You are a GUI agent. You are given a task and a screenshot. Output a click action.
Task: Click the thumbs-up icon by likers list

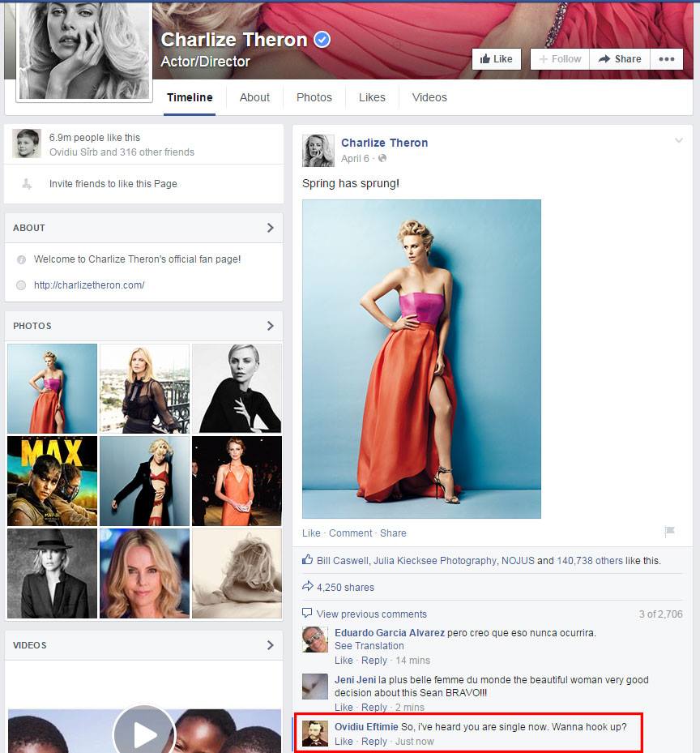tap(307, 559)
